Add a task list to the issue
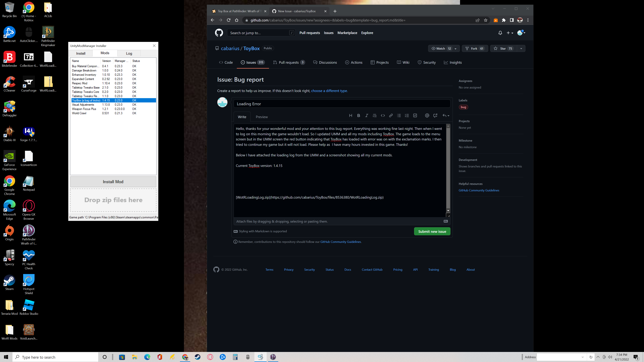Screen dimensions: 644x362 tap(415, 115)
